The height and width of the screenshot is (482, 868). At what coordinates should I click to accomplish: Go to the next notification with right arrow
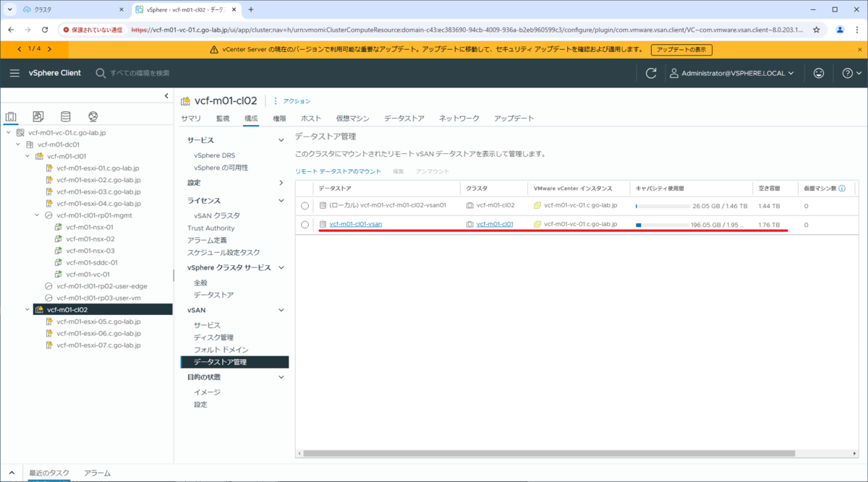click(49, 48)
